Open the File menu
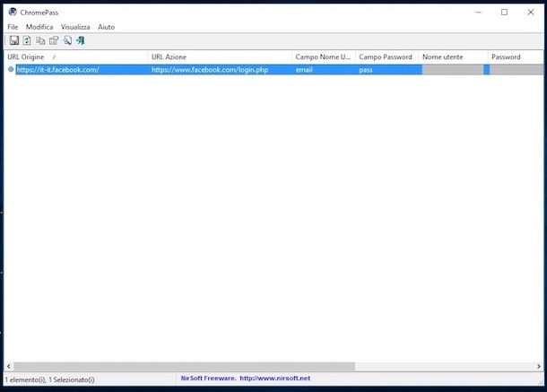This screenshot has width=547, height=392. pyautogui.click(x=13, y=27)
